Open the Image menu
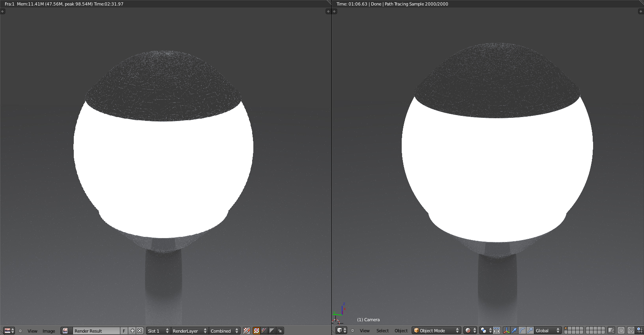The width and height of the screenshot is (644, 335). point(49,331)
